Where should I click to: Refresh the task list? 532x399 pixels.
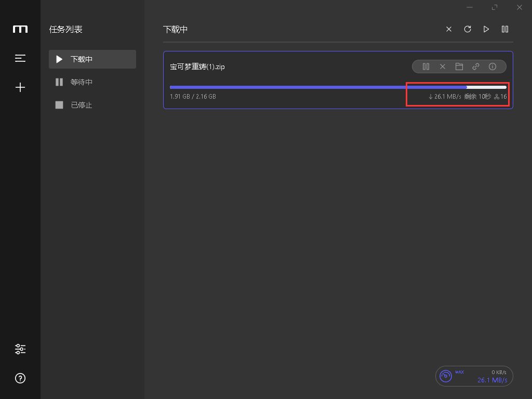(x=468, y=29)
